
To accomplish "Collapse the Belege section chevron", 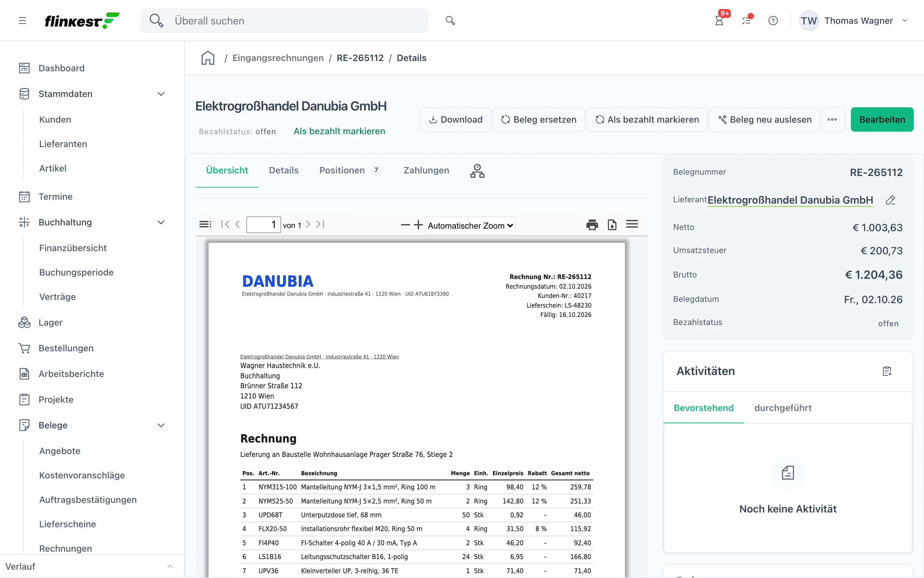I will 161,425.
